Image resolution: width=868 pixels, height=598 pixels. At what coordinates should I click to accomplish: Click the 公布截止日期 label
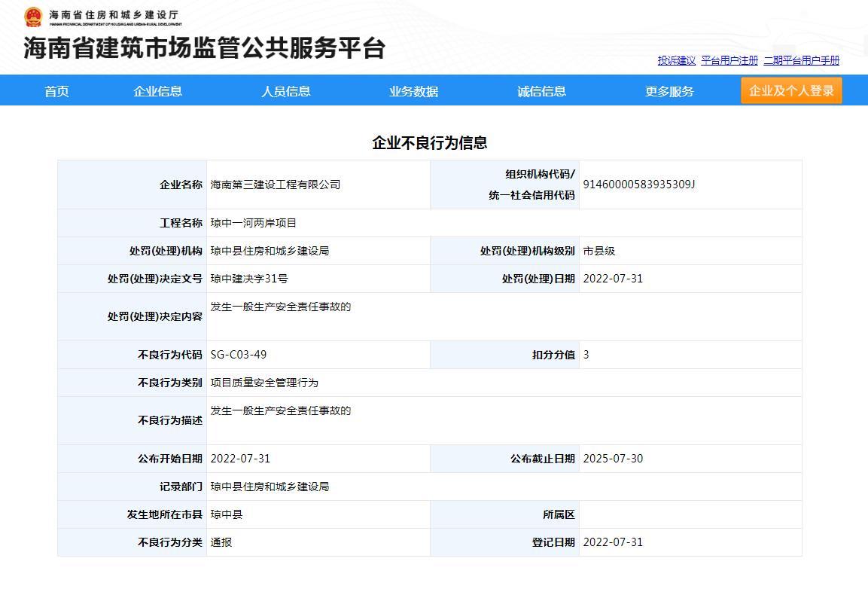click(543, 459)
